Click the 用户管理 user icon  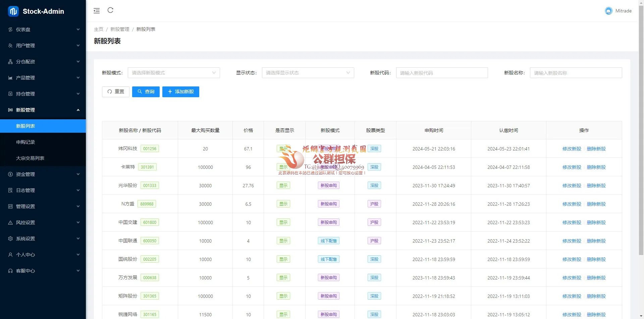tap(10, 46)
